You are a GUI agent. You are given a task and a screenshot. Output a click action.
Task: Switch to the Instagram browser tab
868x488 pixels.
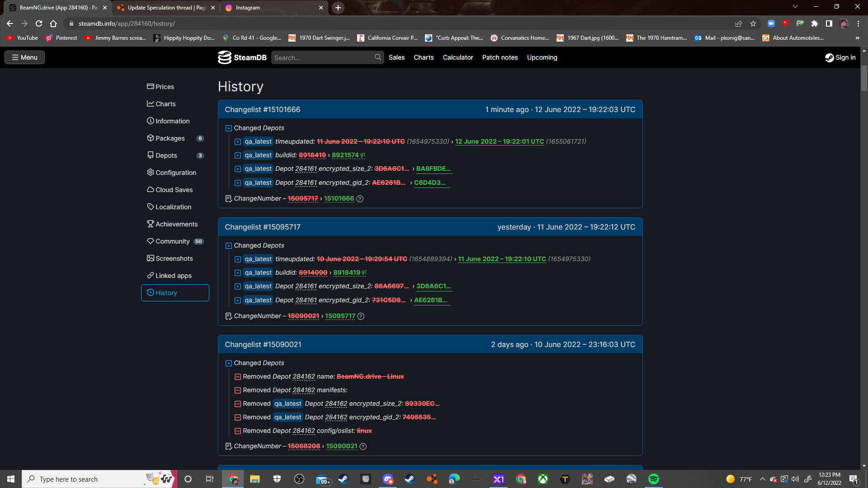[274, 8]
